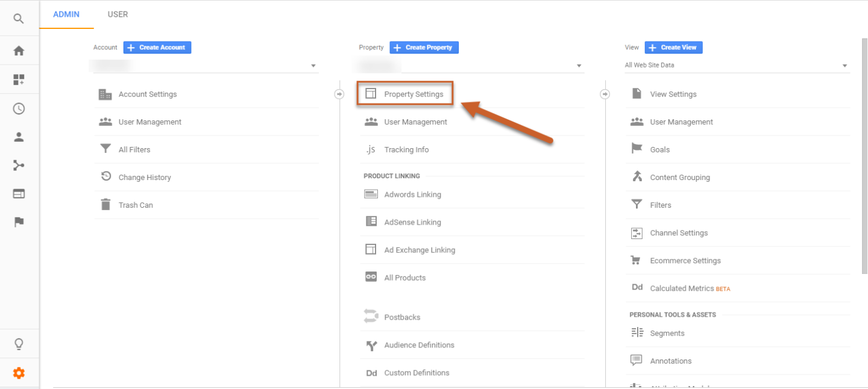Expand the Property selector dropdown
This screenshot has width=868, height=389.
579,66
